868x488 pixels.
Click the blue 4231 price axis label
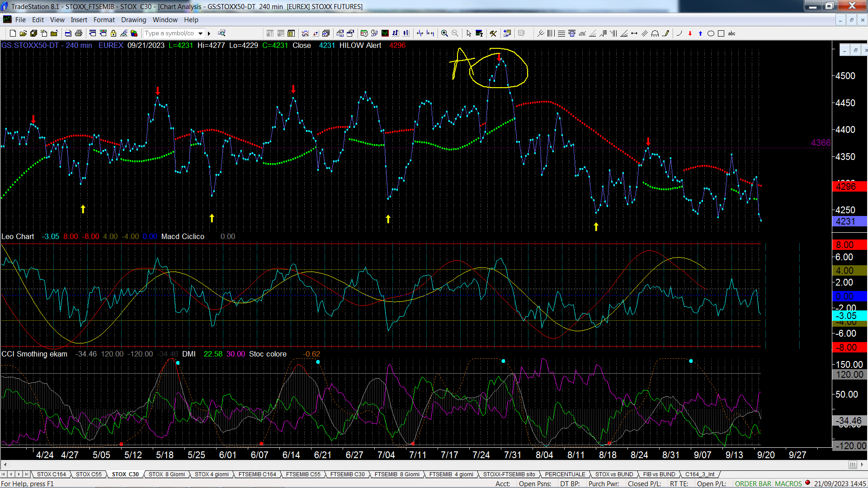coord(849,221)
